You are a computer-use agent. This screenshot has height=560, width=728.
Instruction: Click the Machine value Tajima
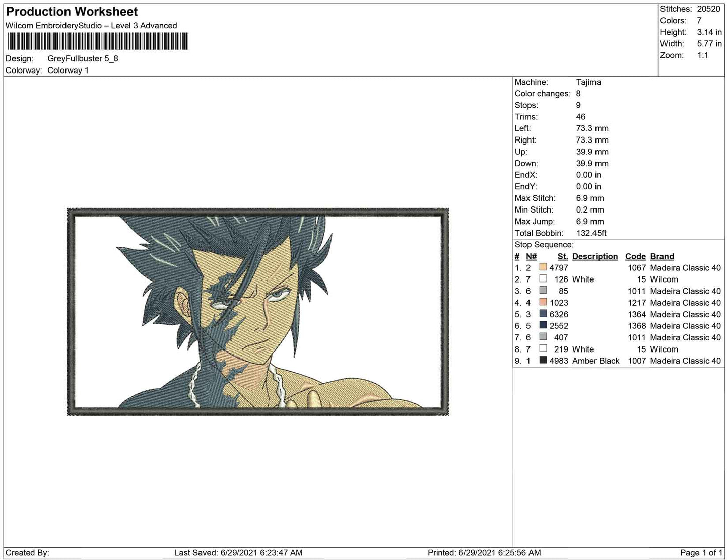588,82
